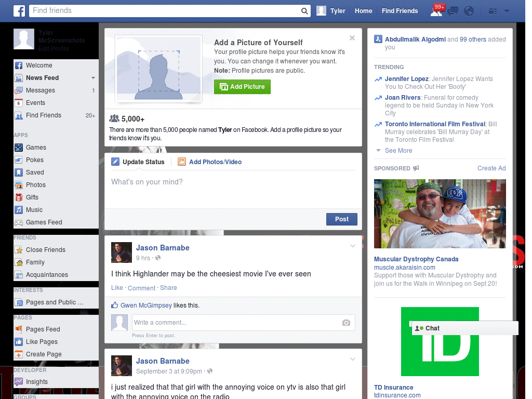Open Saved bookmark icon
This screenshot has width=532, height=399.
point(19,172)
